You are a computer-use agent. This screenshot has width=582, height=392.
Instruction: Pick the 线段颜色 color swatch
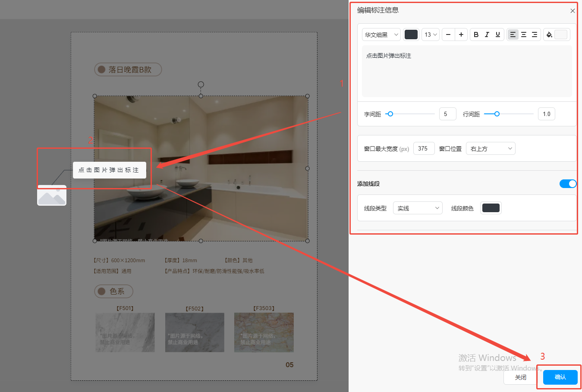pos(491,208)
